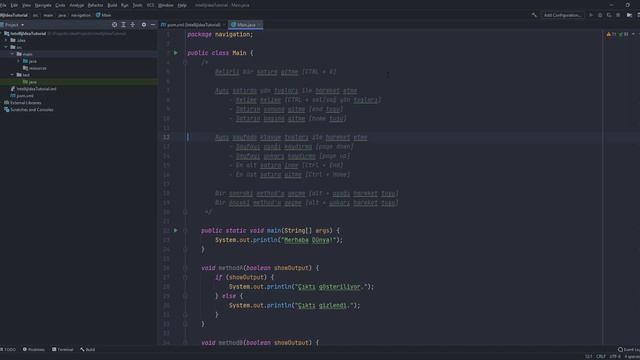Click the Build Project hammer icon
The image size is (640, 360).
point(534,15)
